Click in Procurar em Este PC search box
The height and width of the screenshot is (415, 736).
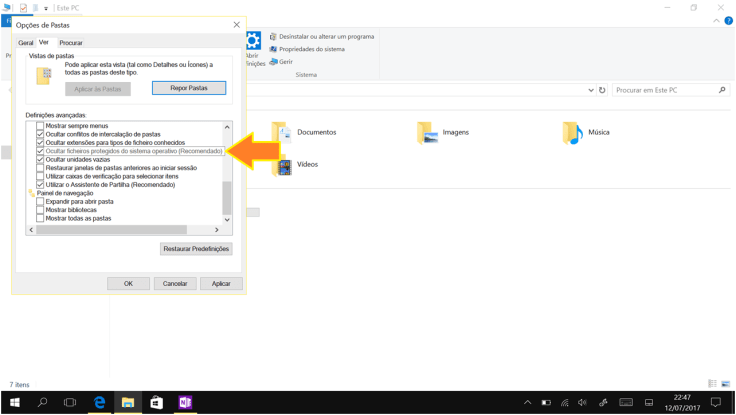[x=664, y=90]
